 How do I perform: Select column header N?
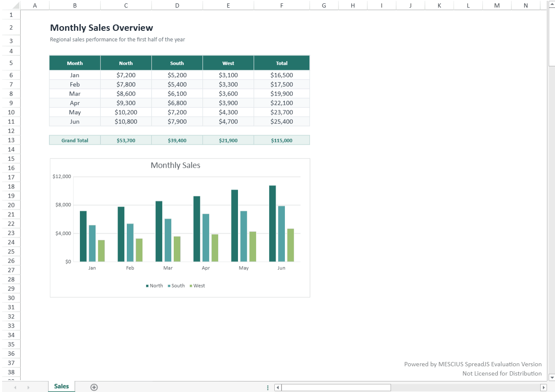[525, 5]
